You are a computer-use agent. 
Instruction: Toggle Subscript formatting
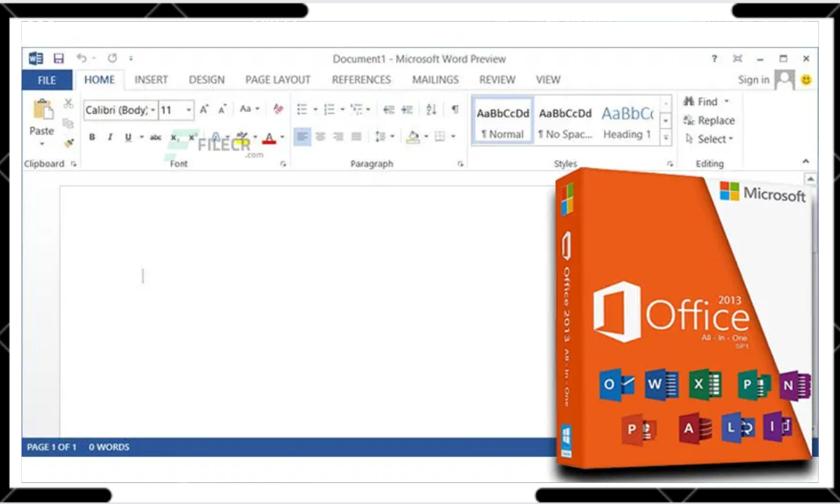coord(175,138)
